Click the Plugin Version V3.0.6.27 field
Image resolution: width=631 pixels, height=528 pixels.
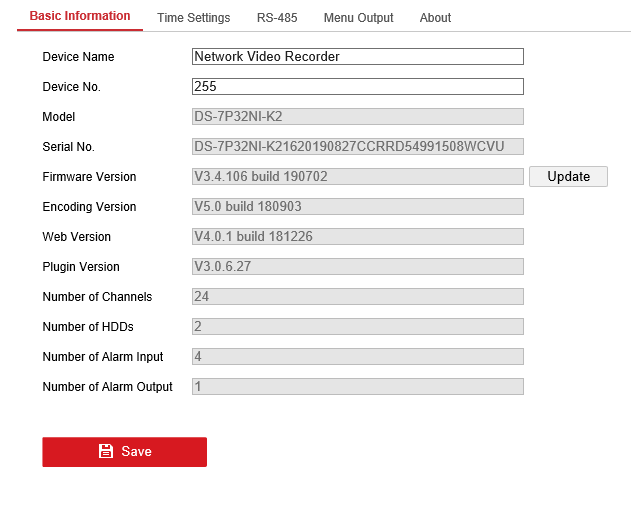357,267
